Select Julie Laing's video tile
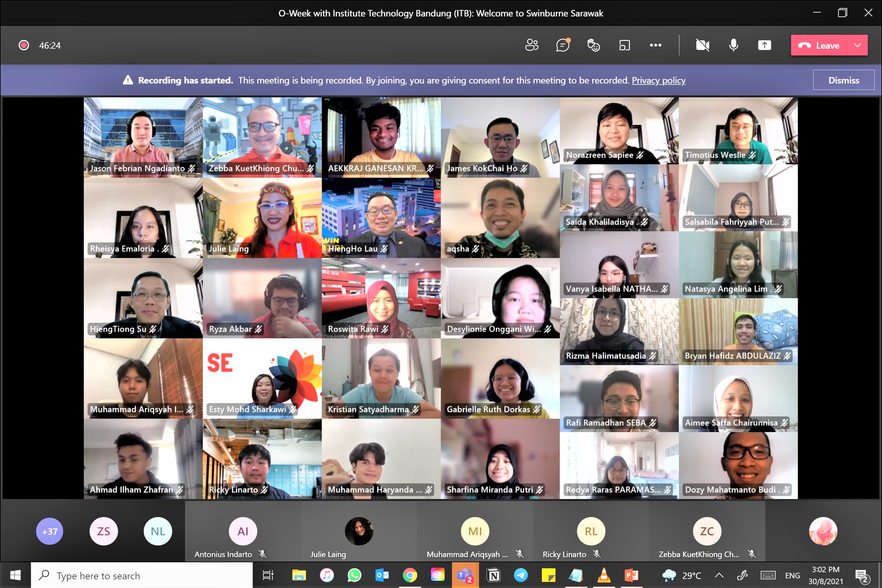882x588 pixels. [x=262, y=218]
